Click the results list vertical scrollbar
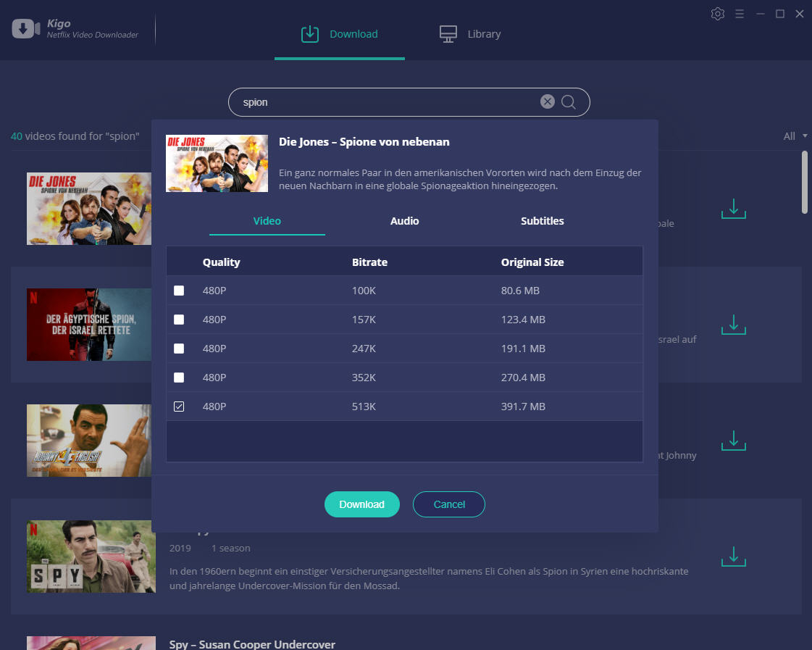812x650 pixels. click(805, 183)
